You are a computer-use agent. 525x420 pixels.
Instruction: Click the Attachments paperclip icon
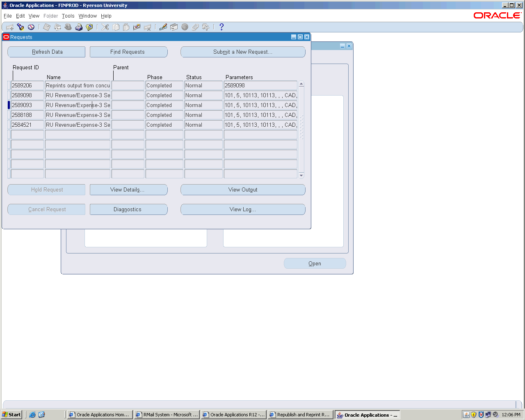coord(195,27)
